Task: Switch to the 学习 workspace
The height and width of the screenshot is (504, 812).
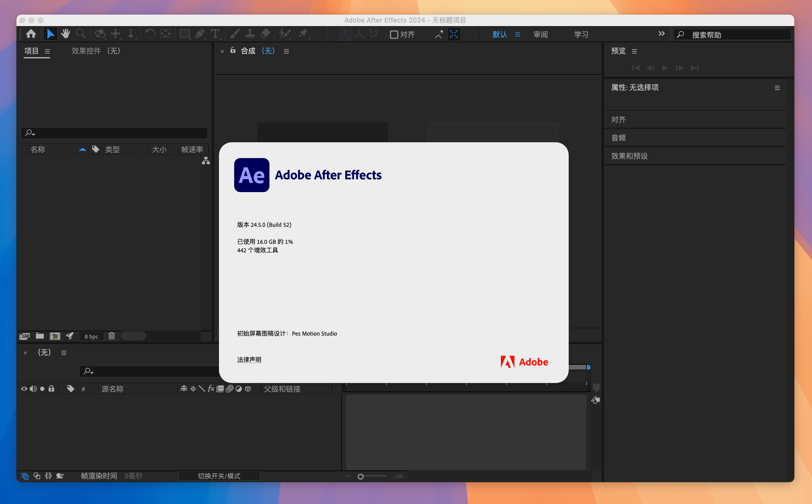Action: 581,34
